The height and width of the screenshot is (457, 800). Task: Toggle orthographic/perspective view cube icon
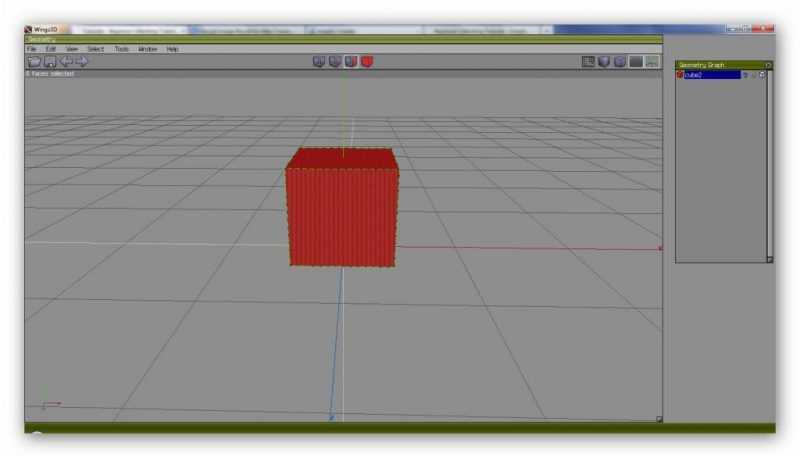(620, 62)
